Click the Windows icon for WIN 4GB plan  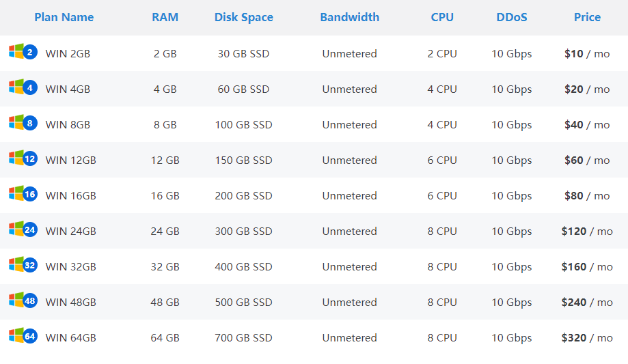tap(22, 88)
